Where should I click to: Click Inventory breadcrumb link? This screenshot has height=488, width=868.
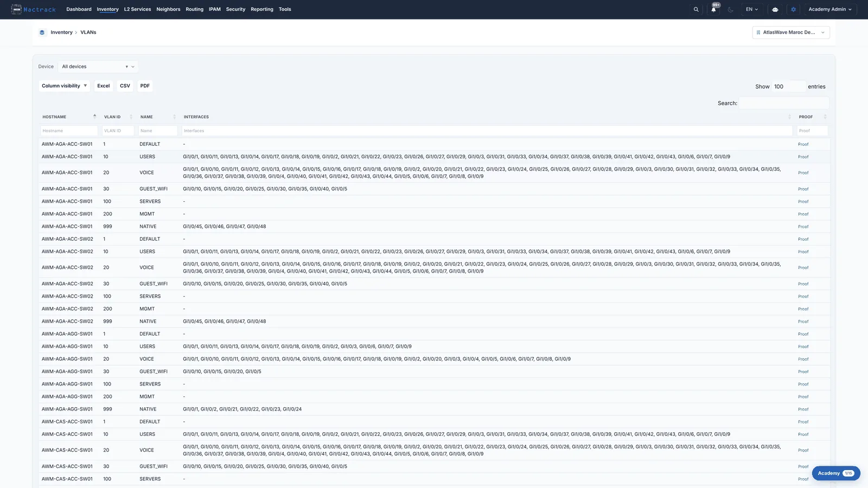coord(61,33)
